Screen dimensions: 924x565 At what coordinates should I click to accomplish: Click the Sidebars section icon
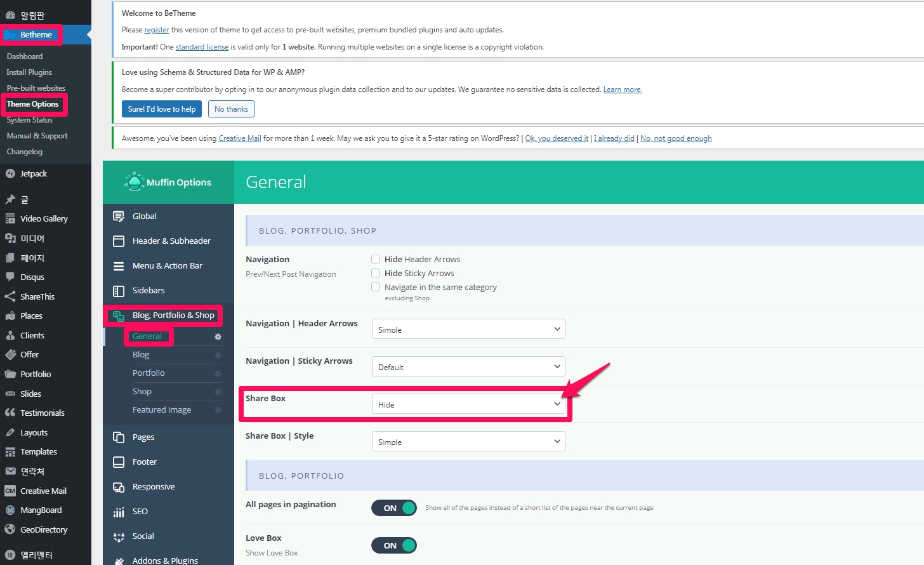119,291
